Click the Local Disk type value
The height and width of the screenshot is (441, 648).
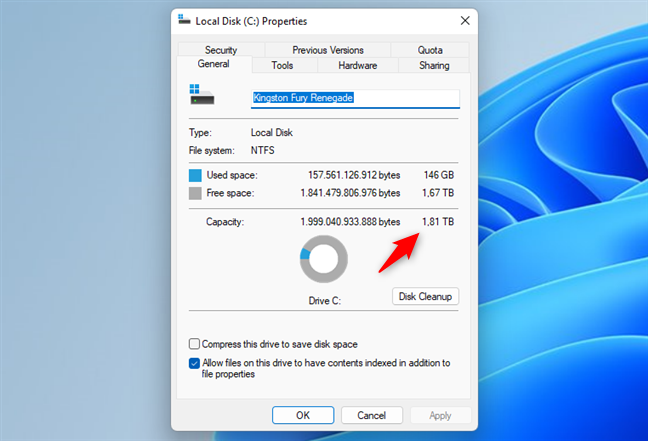coord(272,133)
